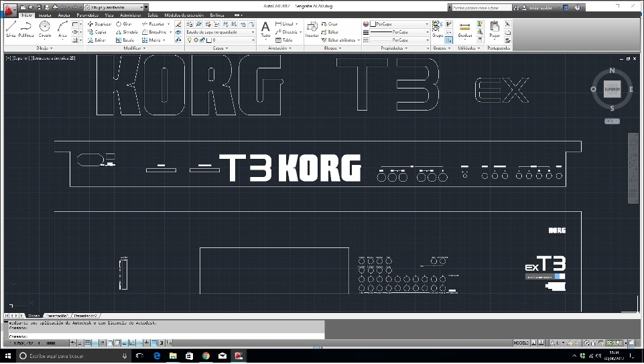
Task: Open the Vista ribbon tab
Action: click(x=109, y=15)
